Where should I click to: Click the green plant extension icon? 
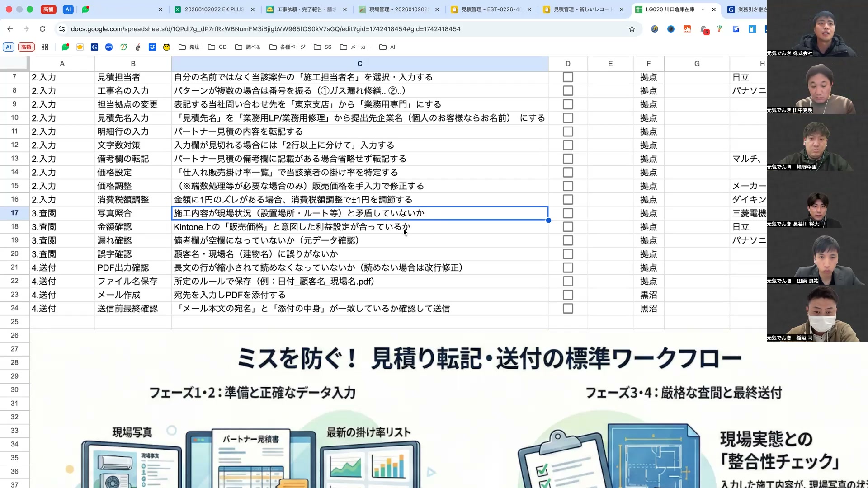pos(720,29)
